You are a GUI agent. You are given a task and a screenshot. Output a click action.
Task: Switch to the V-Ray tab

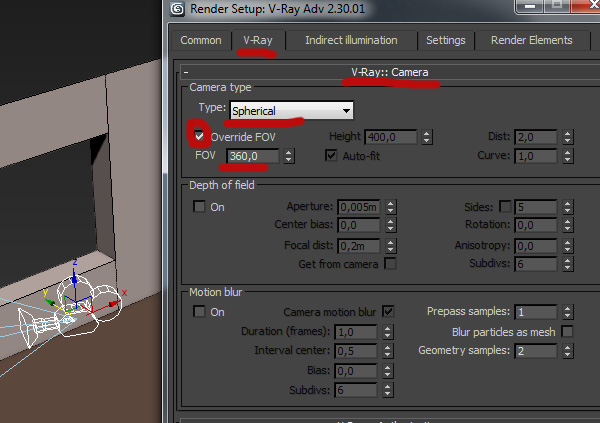tap(258, 40)
